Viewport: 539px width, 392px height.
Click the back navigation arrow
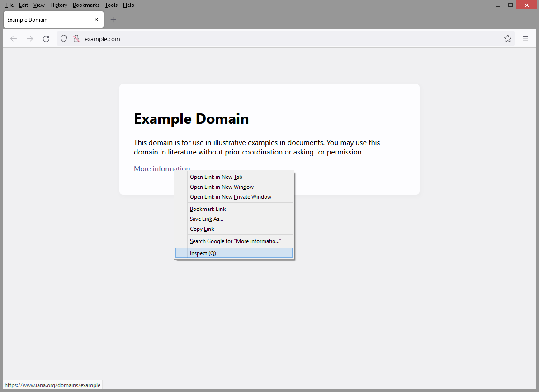pyautogui.click(x=13, y=38)
